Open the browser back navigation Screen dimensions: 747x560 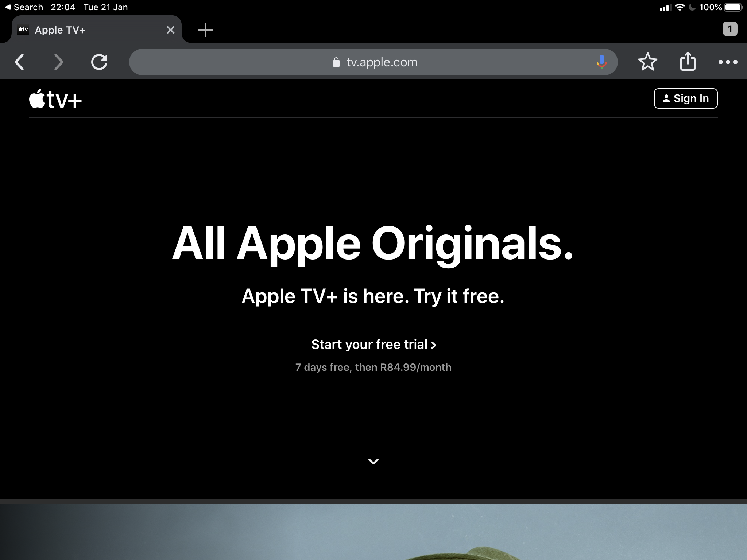tap(19, 62)
